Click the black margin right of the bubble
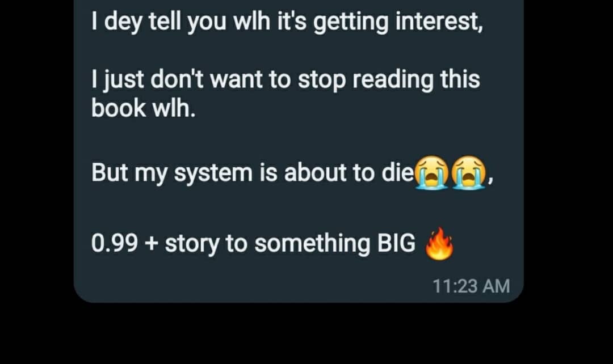The width and height of the screenshot is (613, 364). pos(568,156)
